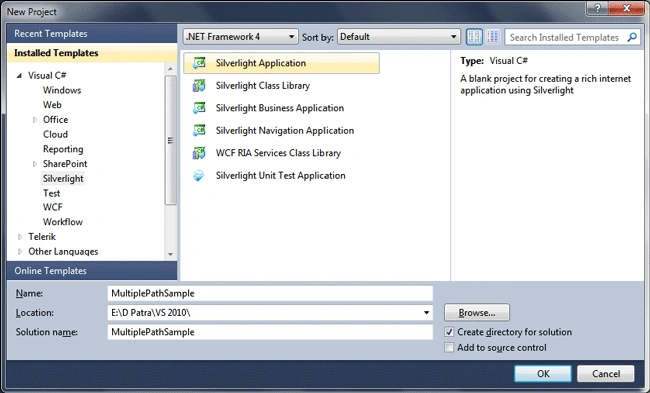The height and width of the screenshot is (393, 650).
Task: Enable Add to source control checkbox
Action: click(449, 347)
